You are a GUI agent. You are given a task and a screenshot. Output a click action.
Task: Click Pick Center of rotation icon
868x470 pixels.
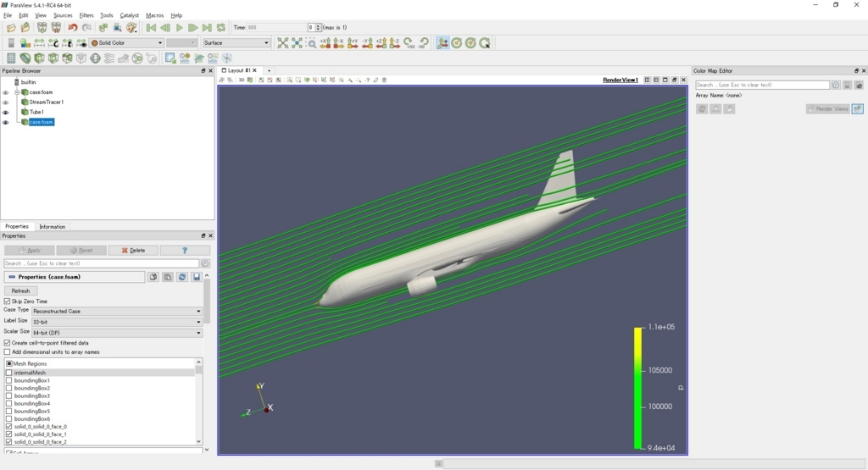[x=485, y=43]
